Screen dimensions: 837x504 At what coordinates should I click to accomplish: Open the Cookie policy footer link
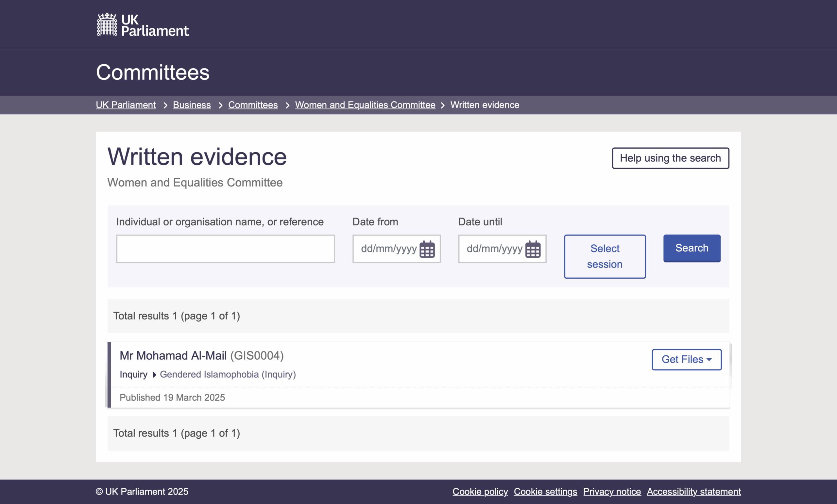pyautogui.click(x=480, y=492)
